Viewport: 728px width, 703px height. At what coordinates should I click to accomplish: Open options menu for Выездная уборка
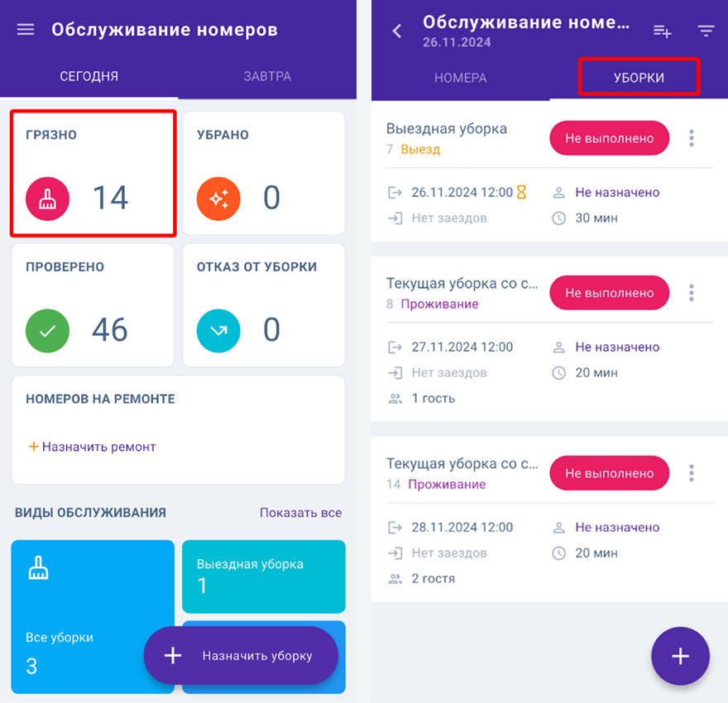[692, 138]
